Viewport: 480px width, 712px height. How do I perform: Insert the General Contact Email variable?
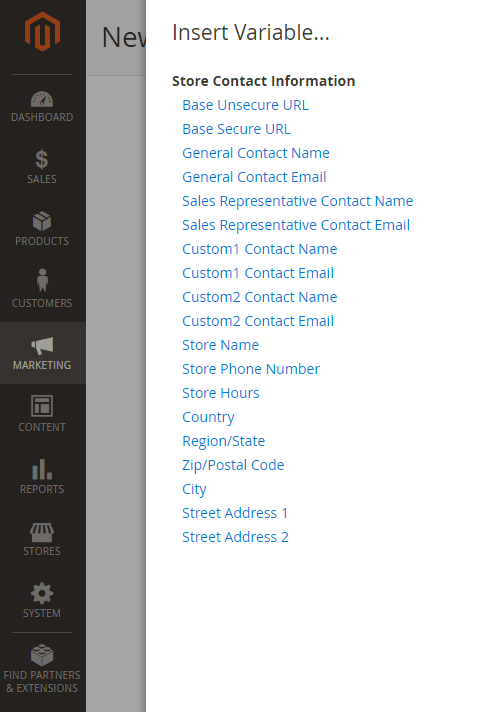pos(254,177)
